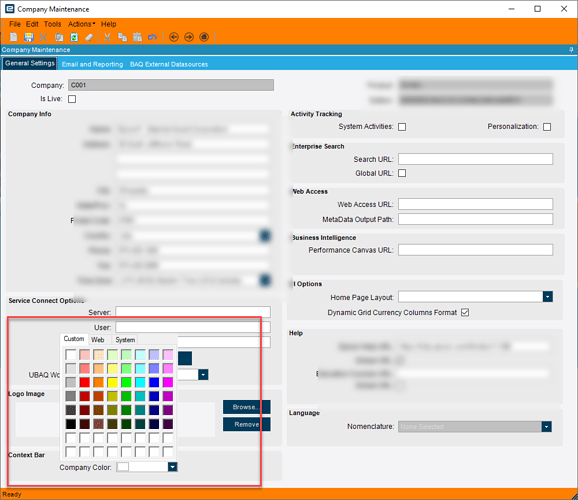Expand the Nomenclature dropdown
578x500 pixels.
click(546, 427)
